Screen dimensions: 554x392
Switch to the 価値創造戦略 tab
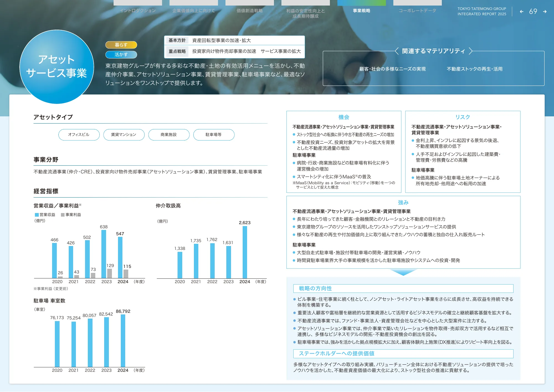tap(250, 11)
